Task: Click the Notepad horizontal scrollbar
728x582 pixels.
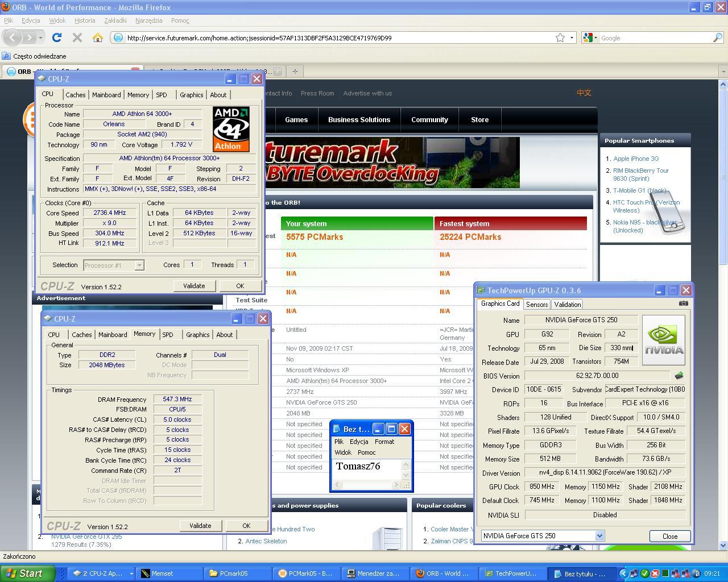Action: [367, 485]
